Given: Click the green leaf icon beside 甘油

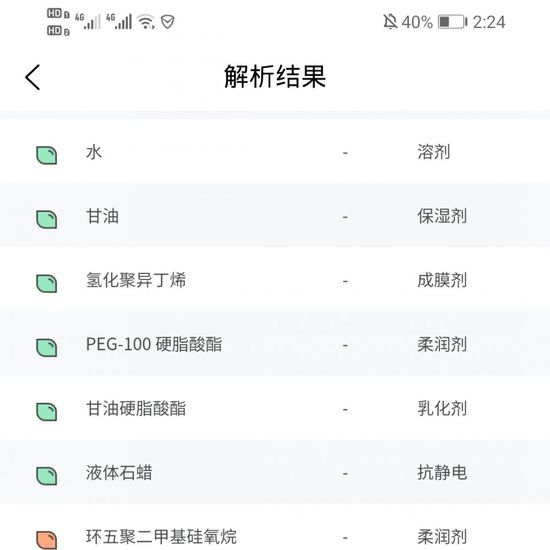Looking at the screenshot, I should (x=47, y=220).
